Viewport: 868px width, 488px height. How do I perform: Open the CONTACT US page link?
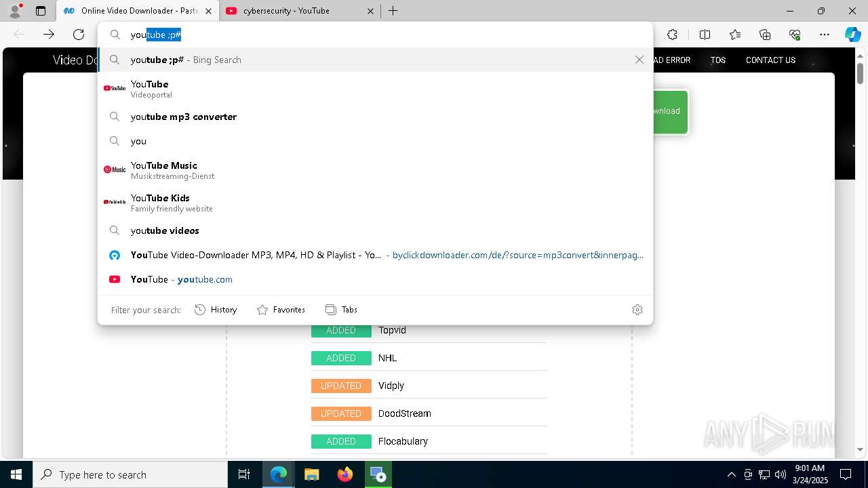[x=770, y=60]
